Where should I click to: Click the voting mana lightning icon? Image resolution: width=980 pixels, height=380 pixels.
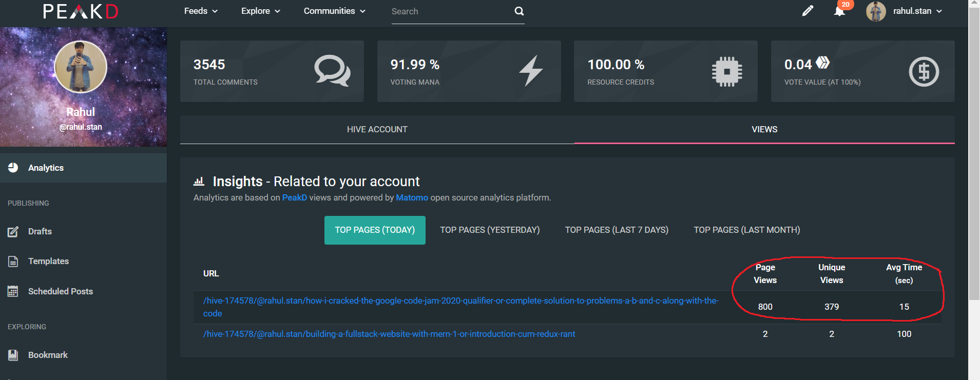tap(530, 71)
